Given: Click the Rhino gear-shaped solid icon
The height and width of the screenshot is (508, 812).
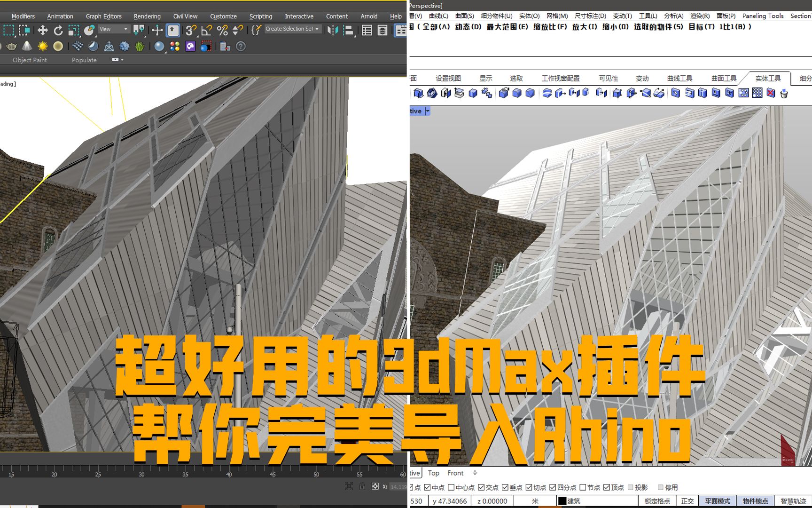Looking at the screenshot, I should 487,93.
